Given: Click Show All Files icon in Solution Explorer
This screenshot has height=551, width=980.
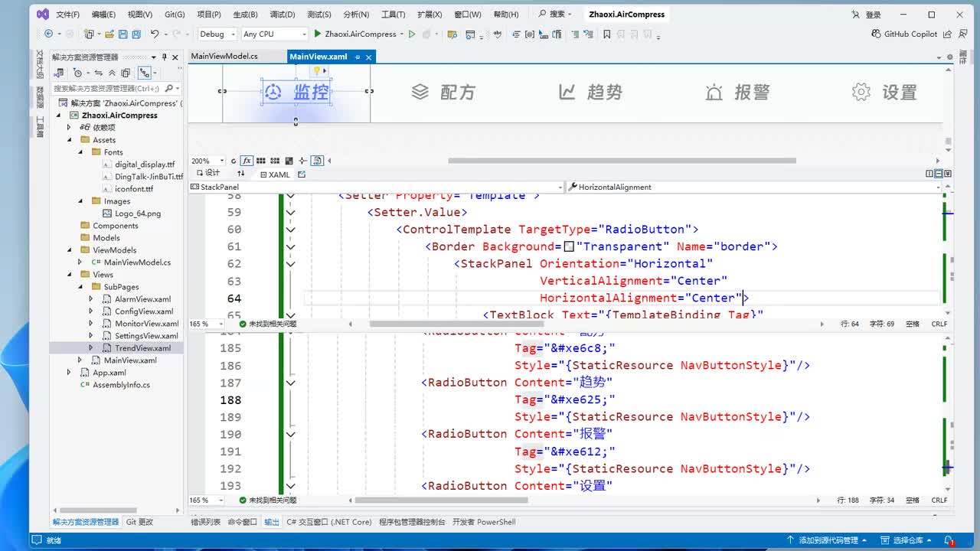Looking at the screenshot, I should pos(126,73).
